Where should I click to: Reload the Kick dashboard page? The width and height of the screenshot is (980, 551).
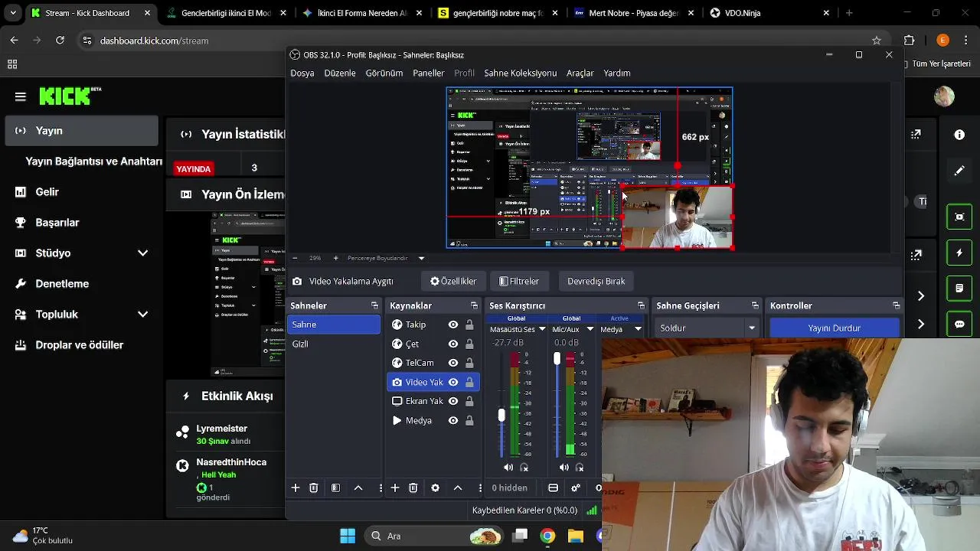point(60,41)
